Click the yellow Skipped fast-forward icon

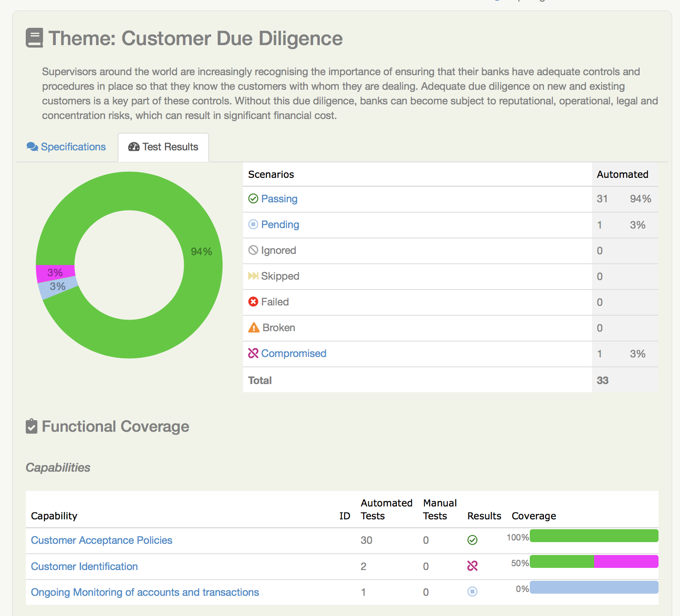point(253,276)
